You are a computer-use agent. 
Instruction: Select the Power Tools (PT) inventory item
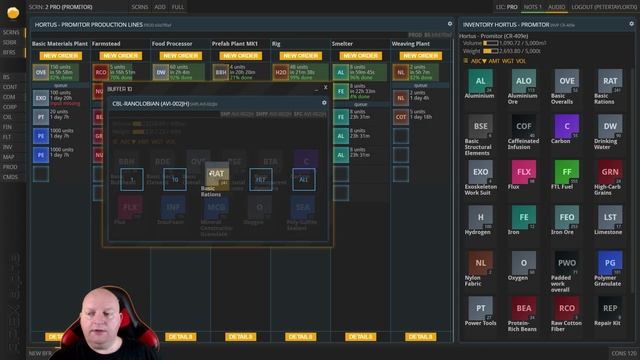click(480, 308)
